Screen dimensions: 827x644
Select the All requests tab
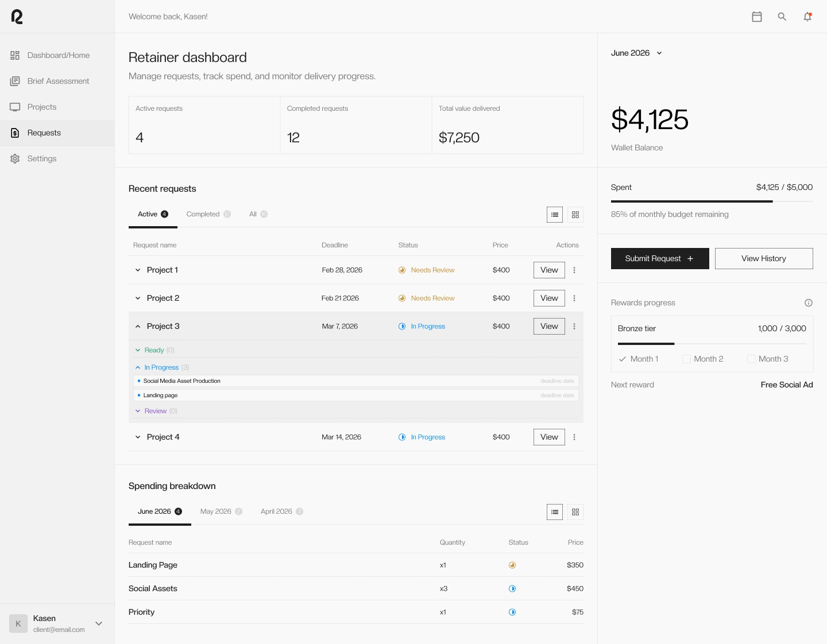[x=258, y=215]
